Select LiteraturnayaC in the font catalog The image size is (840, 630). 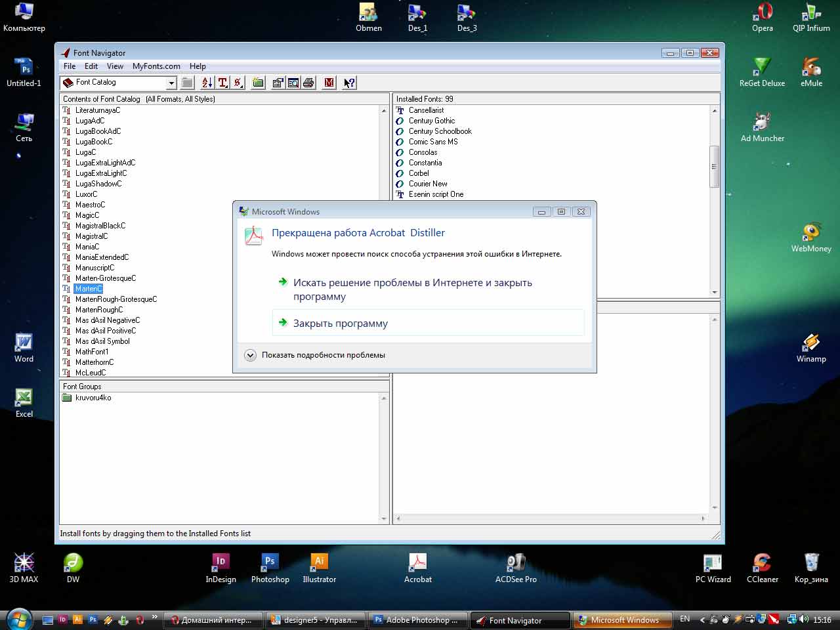point(98,110)
